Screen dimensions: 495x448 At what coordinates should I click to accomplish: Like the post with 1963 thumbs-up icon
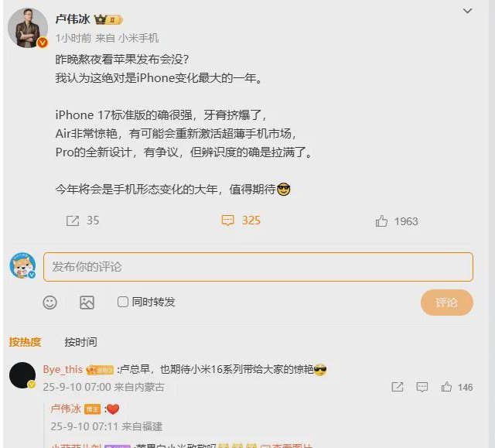point(381,221)
